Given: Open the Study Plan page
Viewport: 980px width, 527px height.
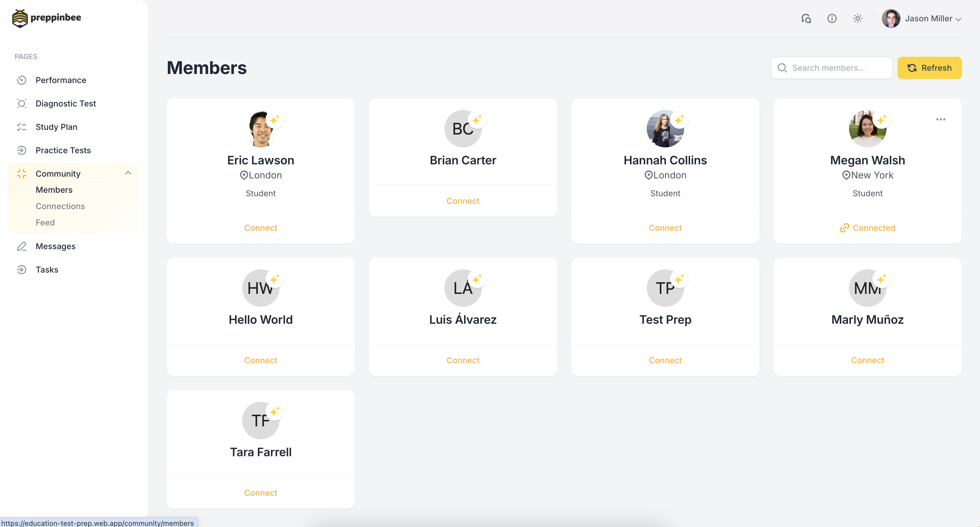Looking at the screenshot, I should point(56,127).
